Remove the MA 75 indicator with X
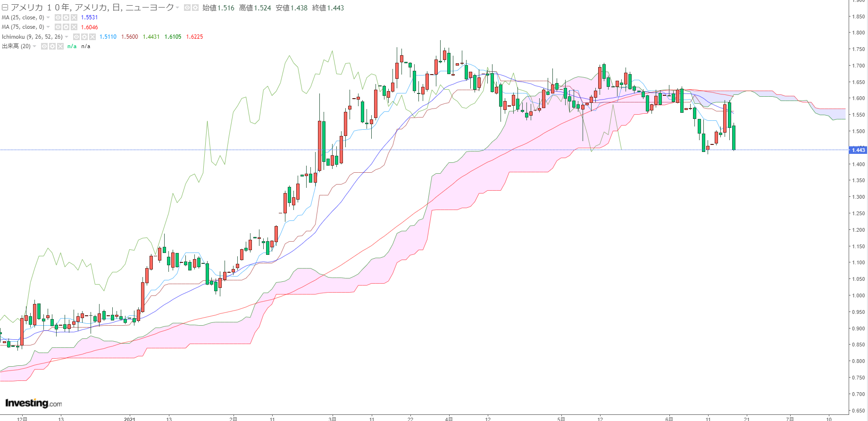Screen dimensions: 868x421 coord(74,27)
